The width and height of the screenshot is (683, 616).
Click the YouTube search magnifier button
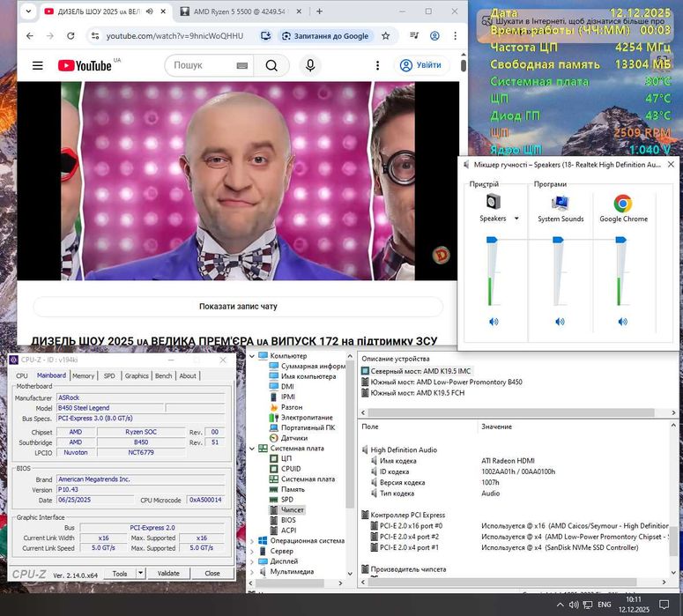pos(271,65)
